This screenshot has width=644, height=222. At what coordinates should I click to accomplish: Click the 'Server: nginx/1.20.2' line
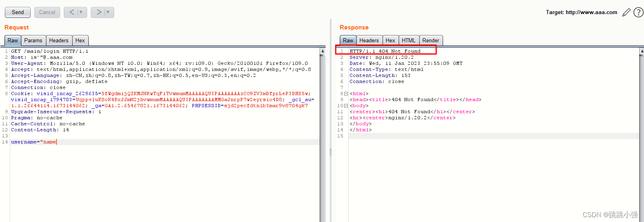[382, 57]
